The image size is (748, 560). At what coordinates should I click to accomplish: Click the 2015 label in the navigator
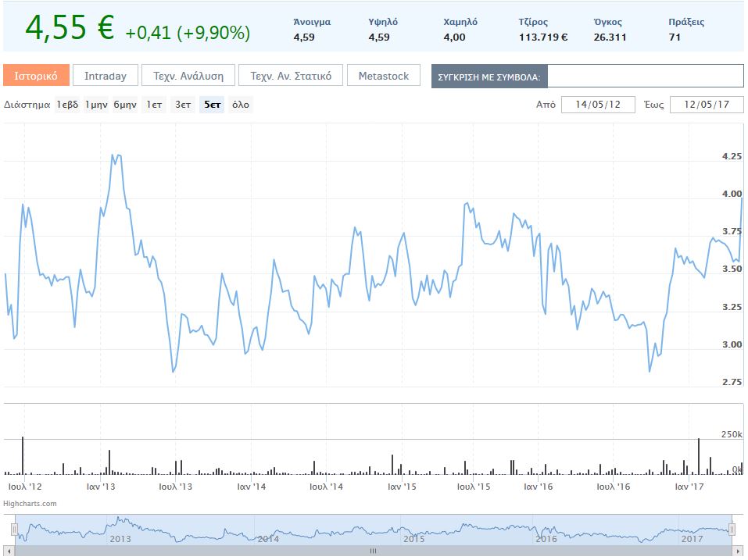pos(413,539)
